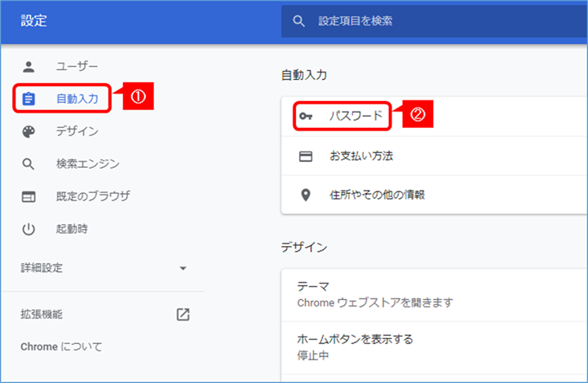The width and height of the screenshot is (588, 383).
Task: Click the 設定項目を検索 search field
Action: click(434, 21)
